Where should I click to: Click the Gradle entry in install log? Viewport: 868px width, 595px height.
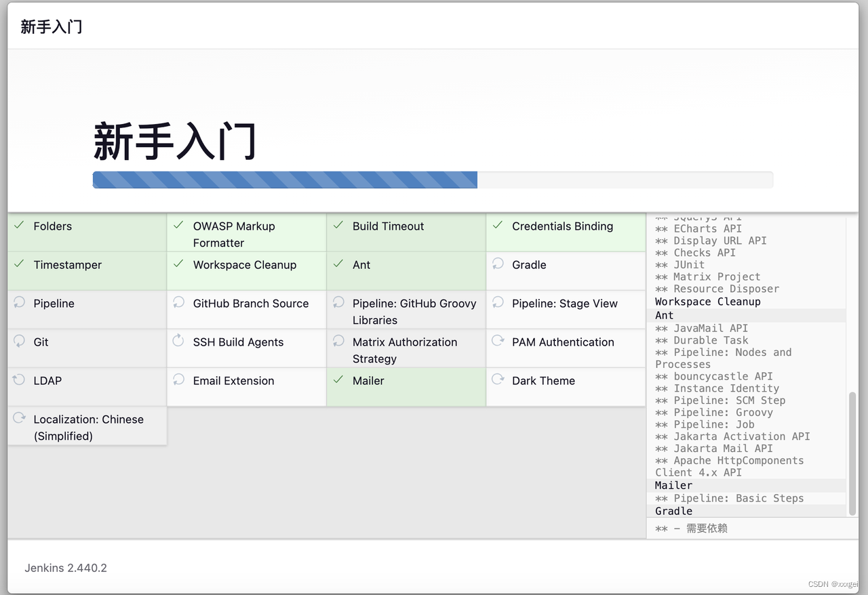(674, 511)
